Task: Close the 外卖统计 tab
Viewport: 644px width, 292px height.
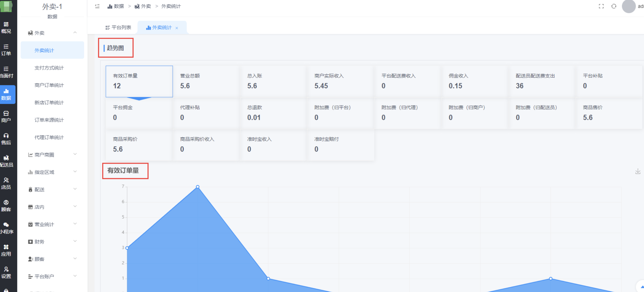Action: pos(177,28)
